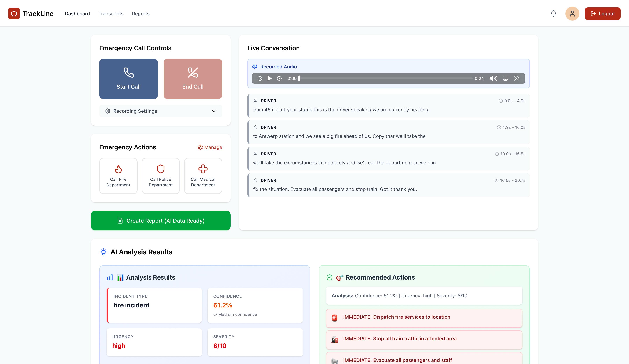
Task: Open Manage emergency actions
Action: (x=210, y=147)
